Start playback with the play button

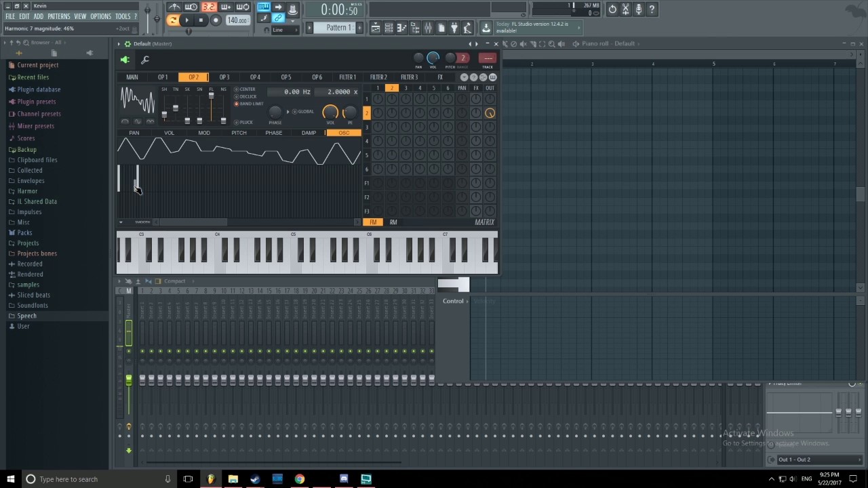coord(187,20)
